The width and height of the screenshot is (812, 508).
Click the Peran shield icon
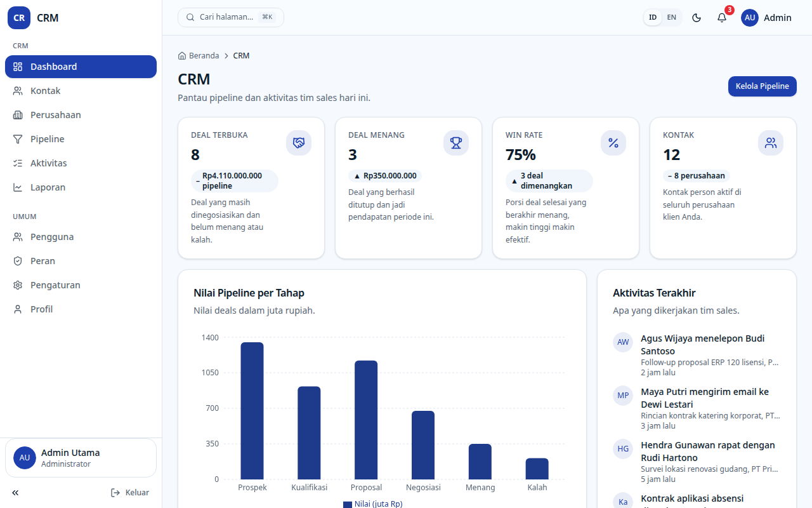[18, 261]
